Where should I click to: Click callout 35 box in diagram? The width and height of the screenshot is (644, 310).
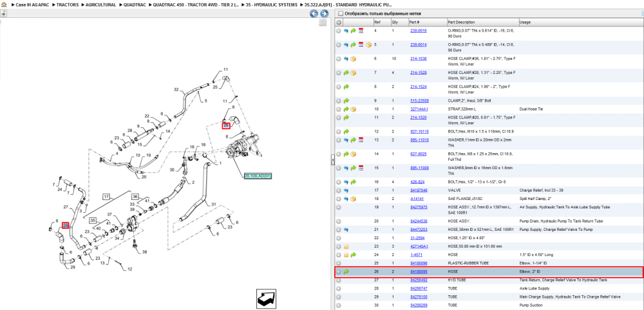pyautogui.click(x=93, y=220)
